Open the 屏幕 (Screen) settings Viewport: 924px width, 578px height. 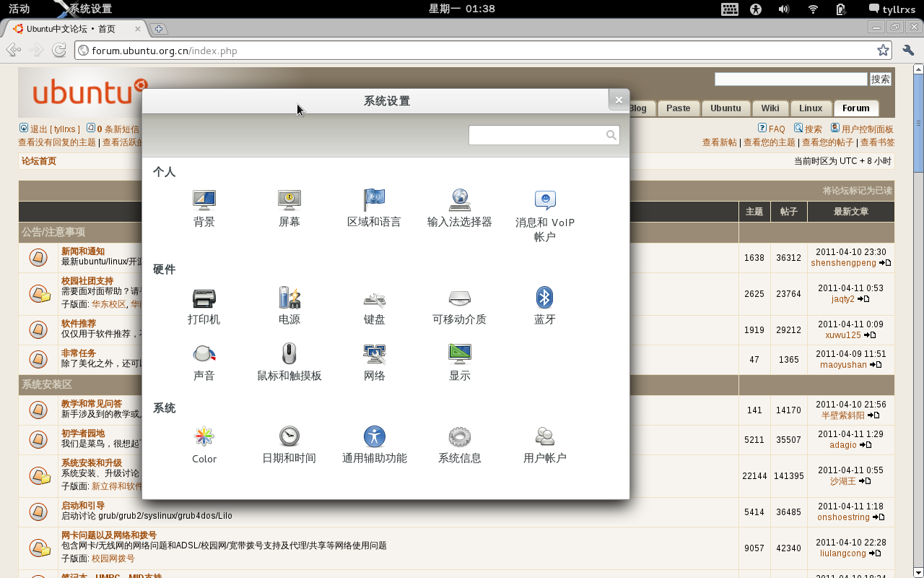point(289,208)
